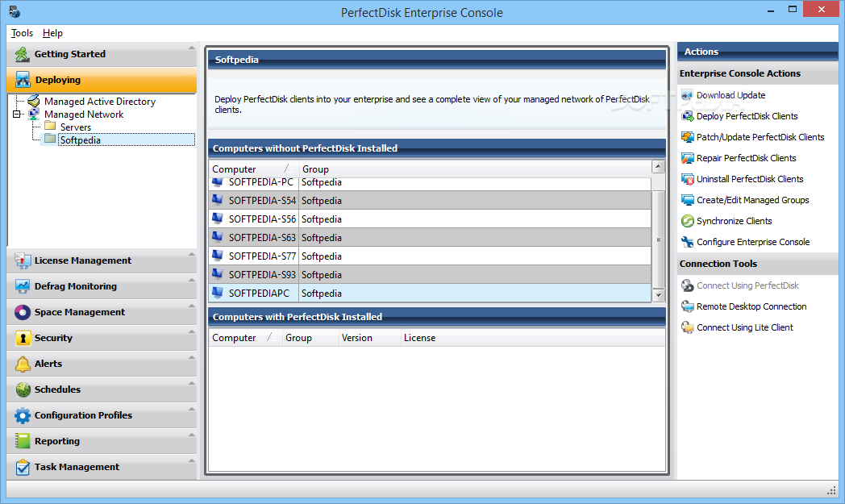The width and height of the screenshot is (845, 504).
Task: Click the Defrag Monitoring chart icon
Action: 23,286
